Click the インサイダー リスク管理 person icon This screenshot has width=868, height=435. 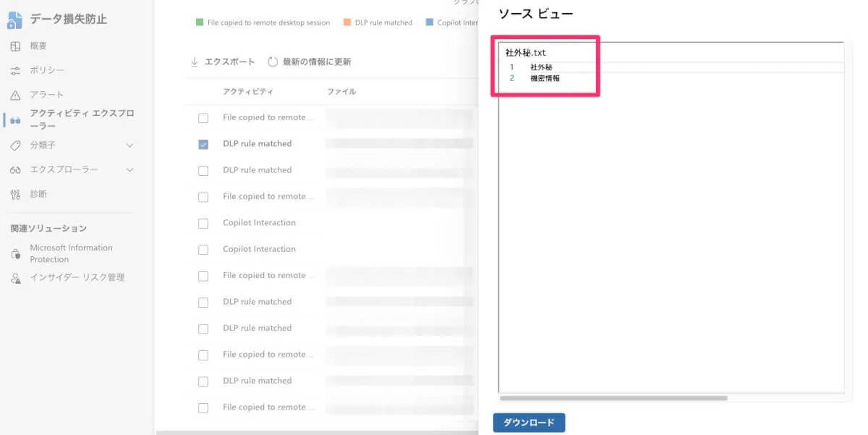15,278
